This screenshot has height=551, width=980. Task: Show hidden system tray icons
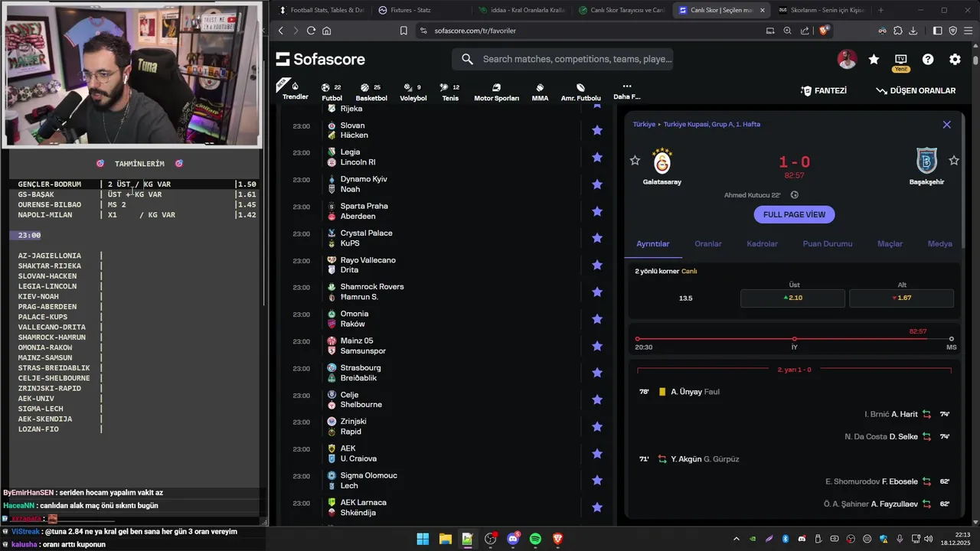coord(736,539)
